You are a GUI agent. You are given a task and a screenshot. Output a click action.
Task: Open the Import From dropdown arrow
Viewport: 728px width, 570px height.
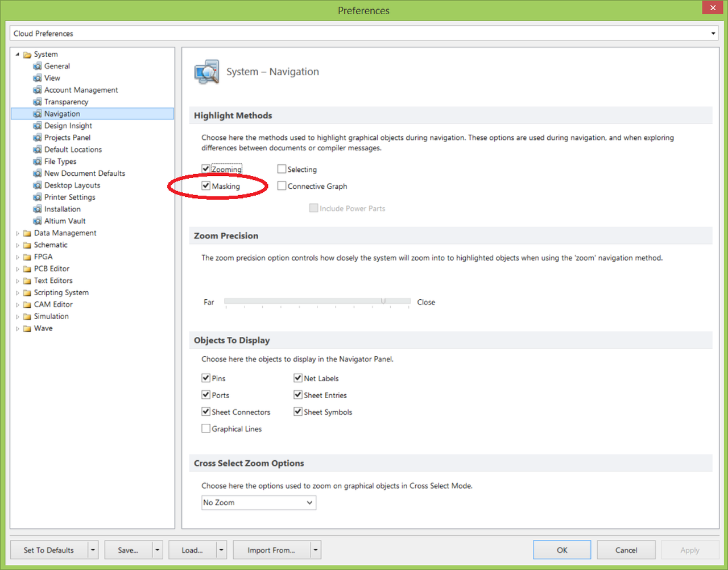point(316,550)
